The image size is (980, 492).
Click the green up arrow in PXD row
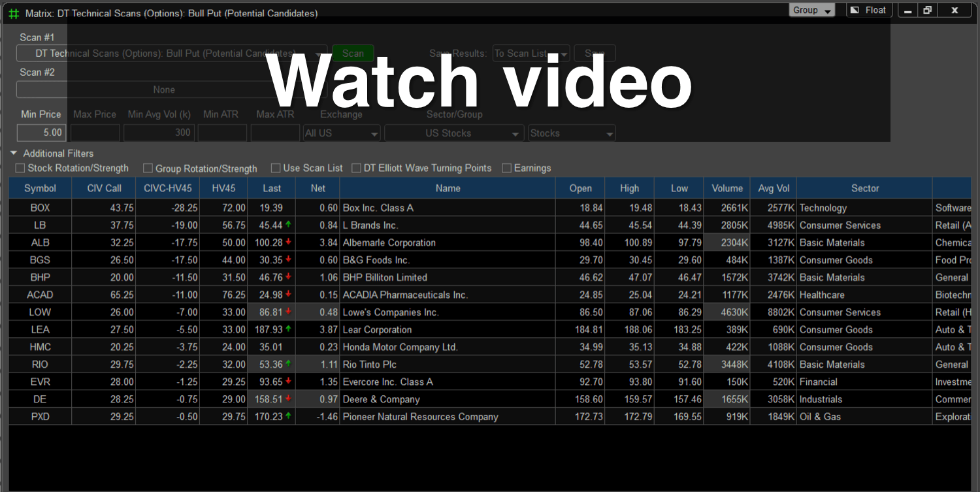tap(289, 416)
